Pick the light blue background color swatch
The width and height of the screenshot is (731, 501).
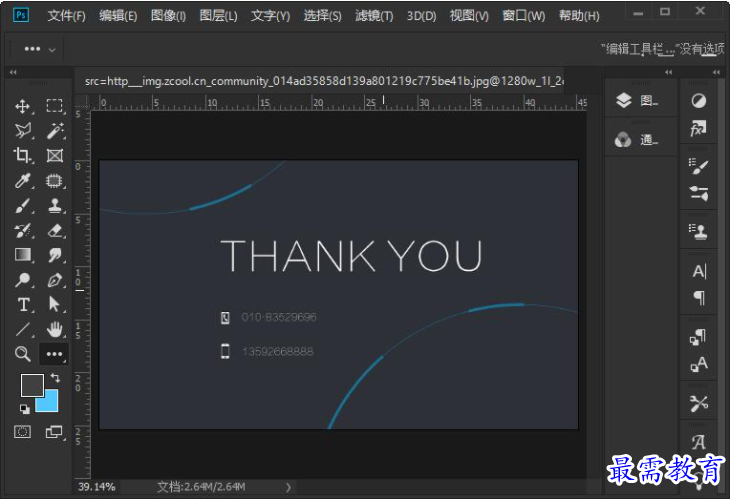48,402
